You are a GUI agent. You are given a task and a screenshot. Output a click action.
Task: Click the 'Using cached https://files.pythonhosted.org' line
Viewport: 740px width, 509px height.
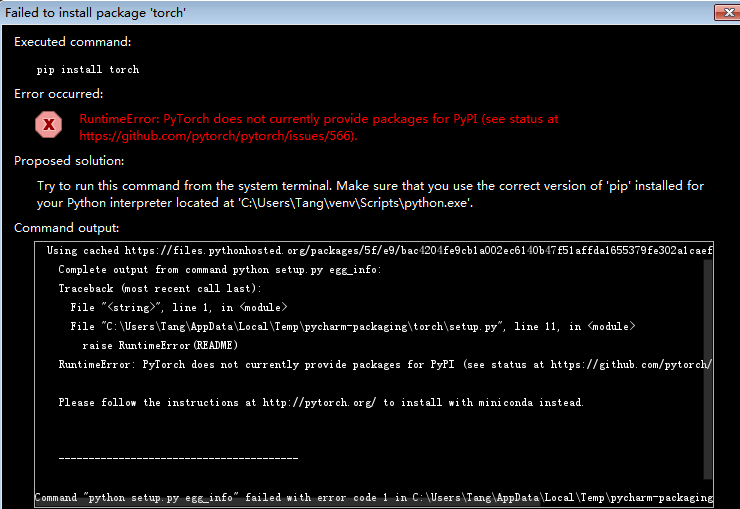pos(379,250)
